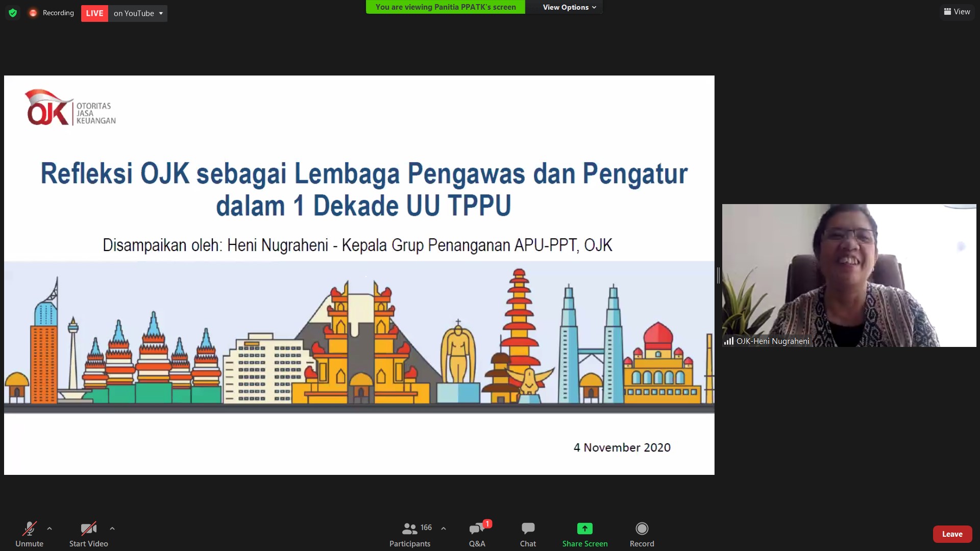Screen dimensions: 980x551
Task: Expand video settings arrow next to Start Video
Action: pyautogui.click(x=112, y=529)
